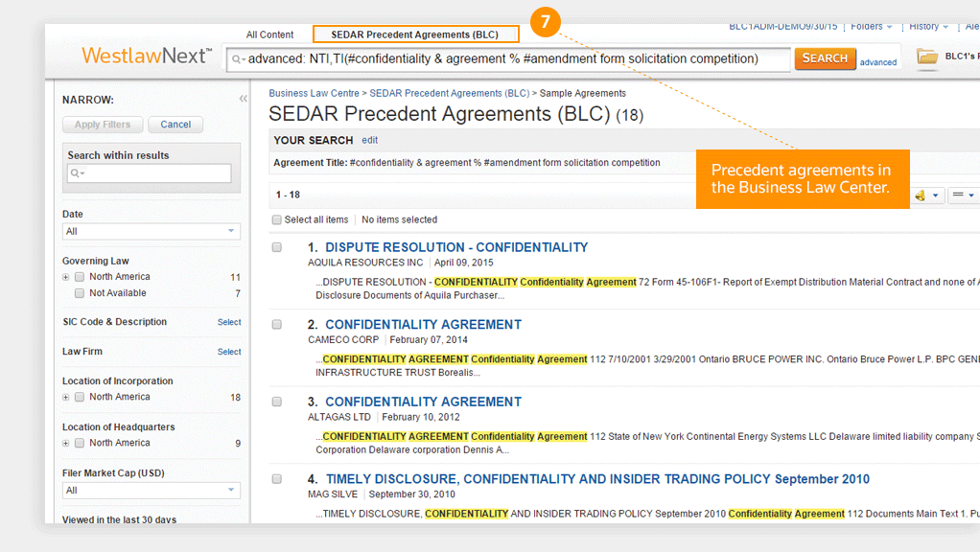Screen dimensions: 980x552
Task: Open the detail level dropdown arrow
Action: point(971,195)
